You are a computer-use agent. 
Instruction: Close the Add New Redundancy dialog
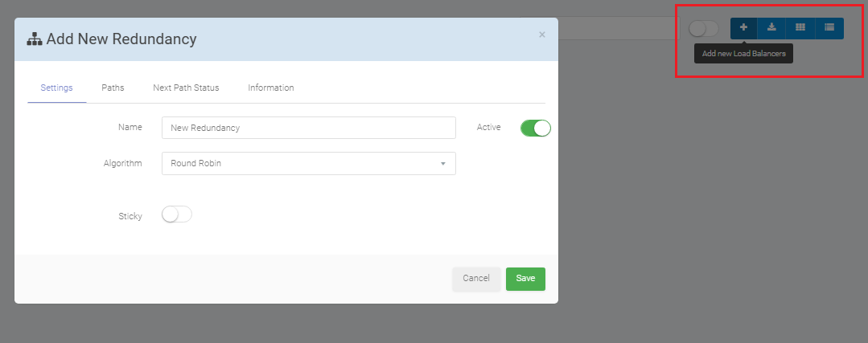tap(542, 35)
